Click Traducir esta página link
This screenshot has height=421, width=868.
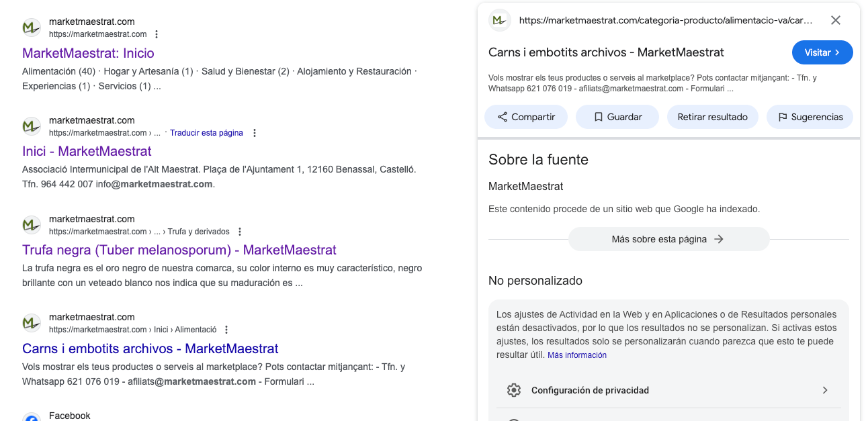[206, 133]
